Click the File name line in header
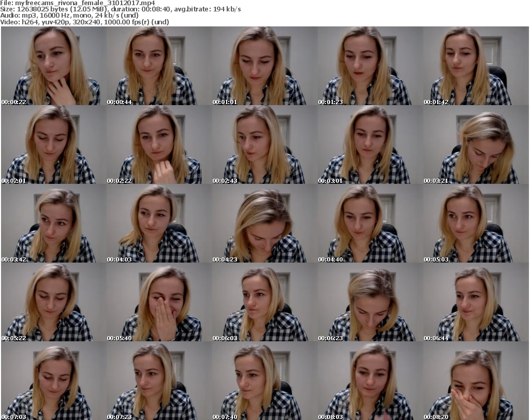 78,3
